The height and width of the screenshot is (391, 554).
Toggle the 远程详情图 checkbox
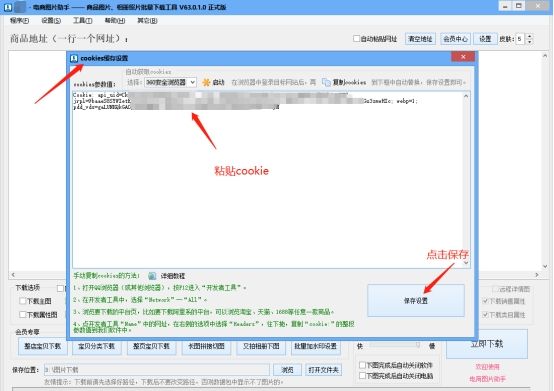(x=496, y=289)
